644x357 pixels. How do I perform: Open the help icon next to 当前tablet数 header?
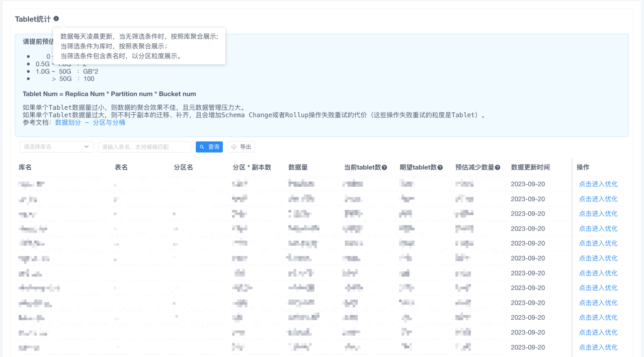pos(384,167)
